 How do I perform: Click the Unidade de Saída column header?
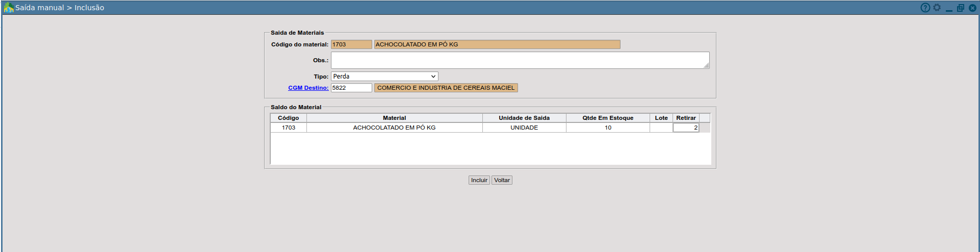[524, 118]
